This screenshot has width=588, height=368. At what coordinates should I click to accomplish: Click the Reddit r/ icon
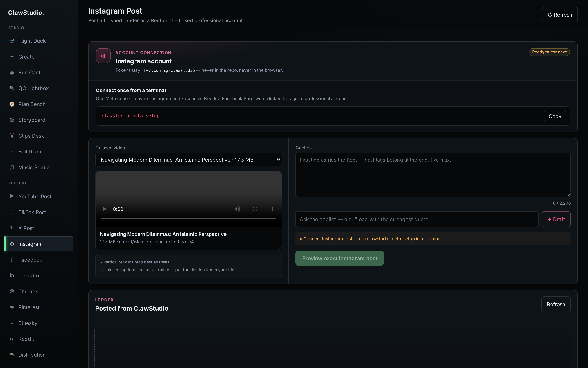point(12,339)
